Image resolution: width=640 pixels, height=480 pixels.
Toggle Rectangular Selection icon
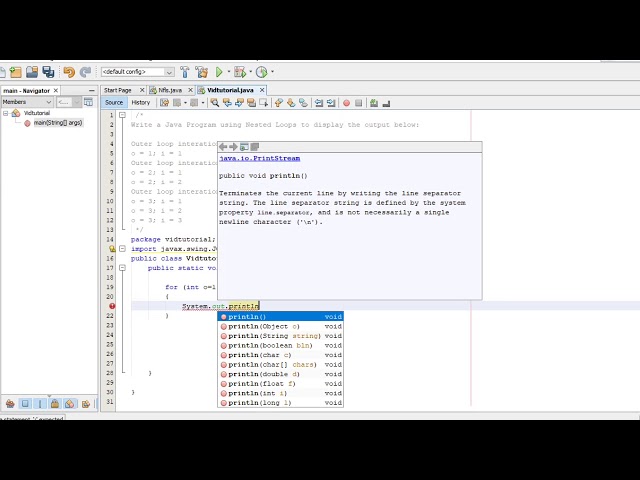(x=264, y=103)
